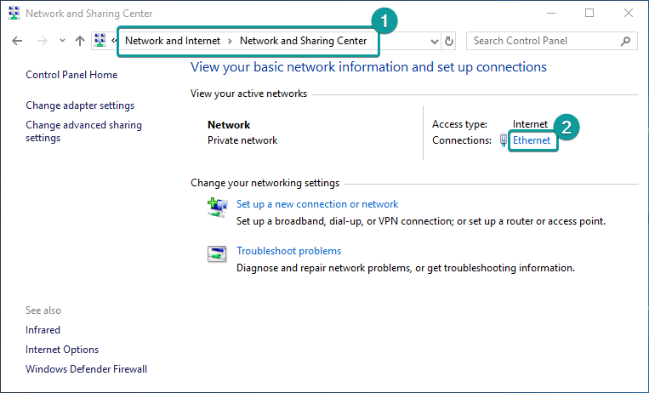Click into the Search Control Panel field
The height and width of the screenshot is (394, 650).
551,41
